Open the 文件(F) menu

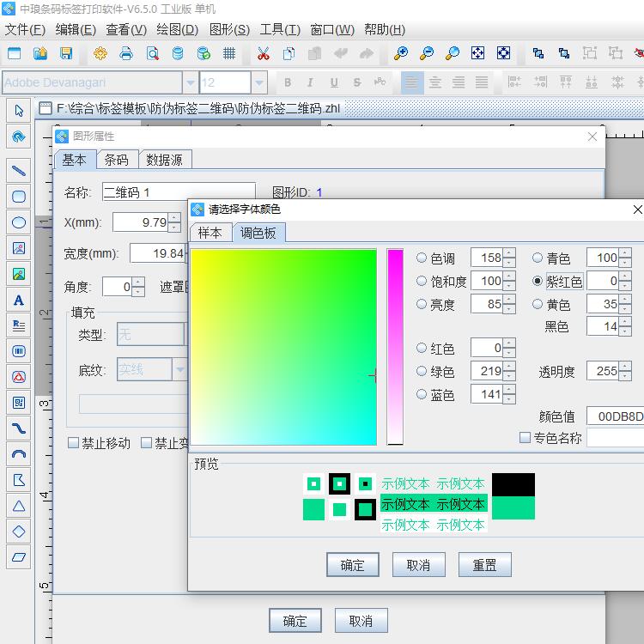tap(25, 29)
